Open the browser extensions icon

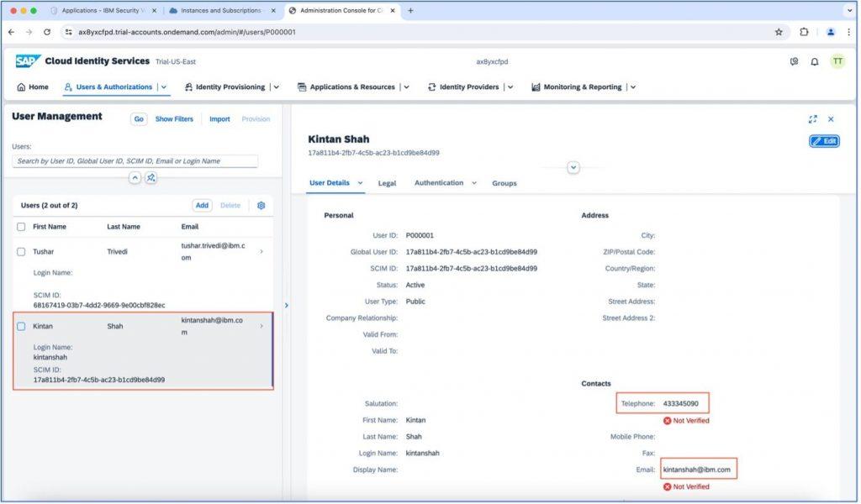[x=804, y=33]
